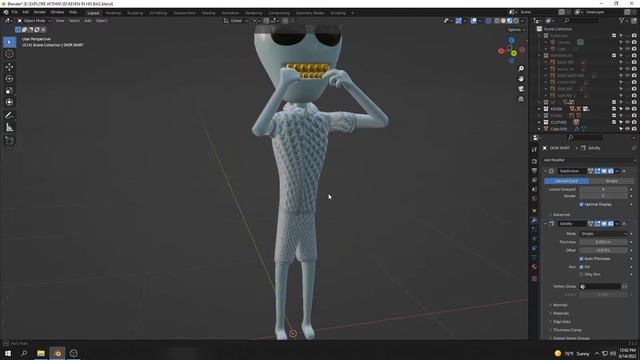Screen dimensions: 640x360
Task: Click the Solidify Thickness value slider
Action: coord(603,242)
